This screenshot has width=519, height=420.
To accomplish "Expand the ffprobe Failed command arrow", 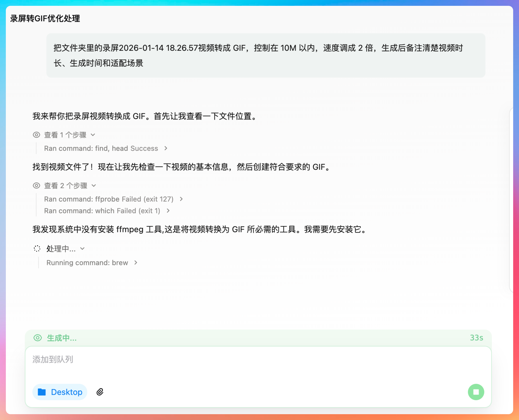I will pos(181,199).
